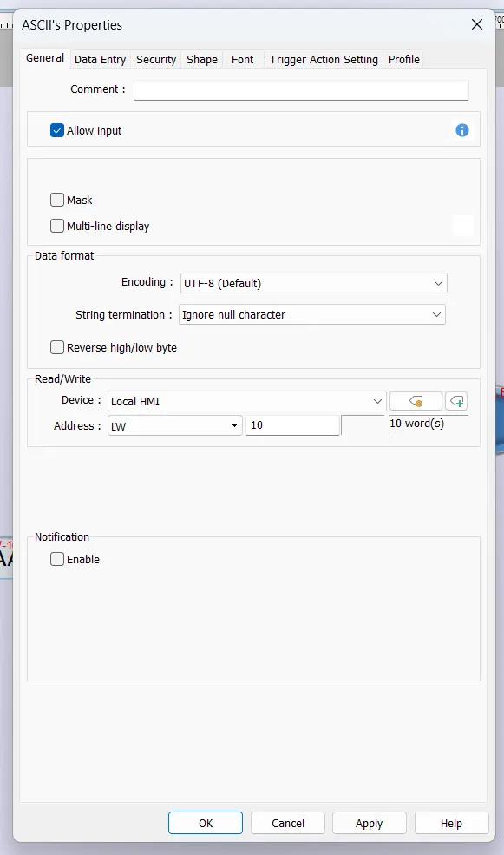Enable the Mask checkbox

[x=57, y=200]
